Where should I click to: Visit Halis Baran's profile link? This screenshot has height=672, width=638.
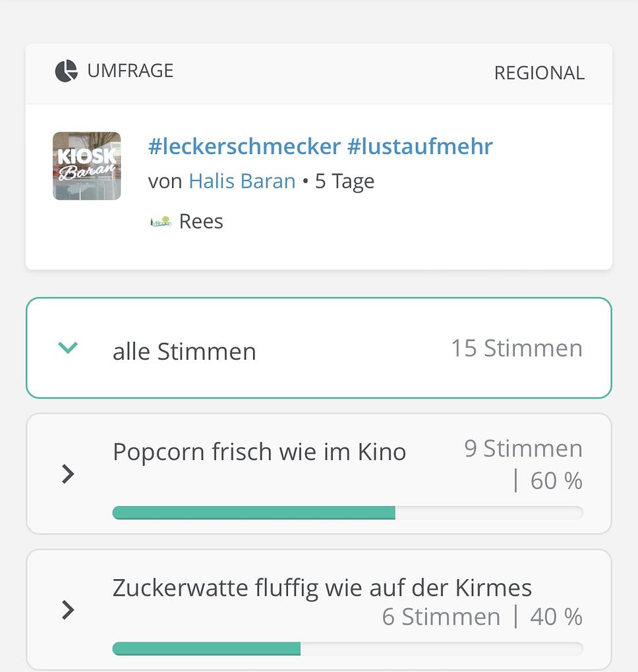pyautogui.click(x=242, y=181)
